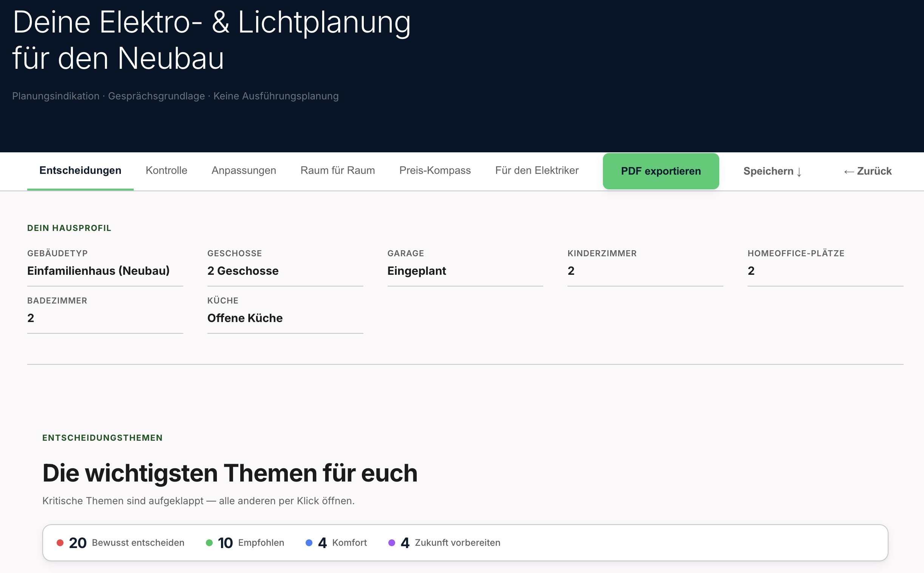Image resolution: width=924 pixels, height=573 pixels.
Task: Click the green dot beside Empfohlen
Action: pos(209,543)
